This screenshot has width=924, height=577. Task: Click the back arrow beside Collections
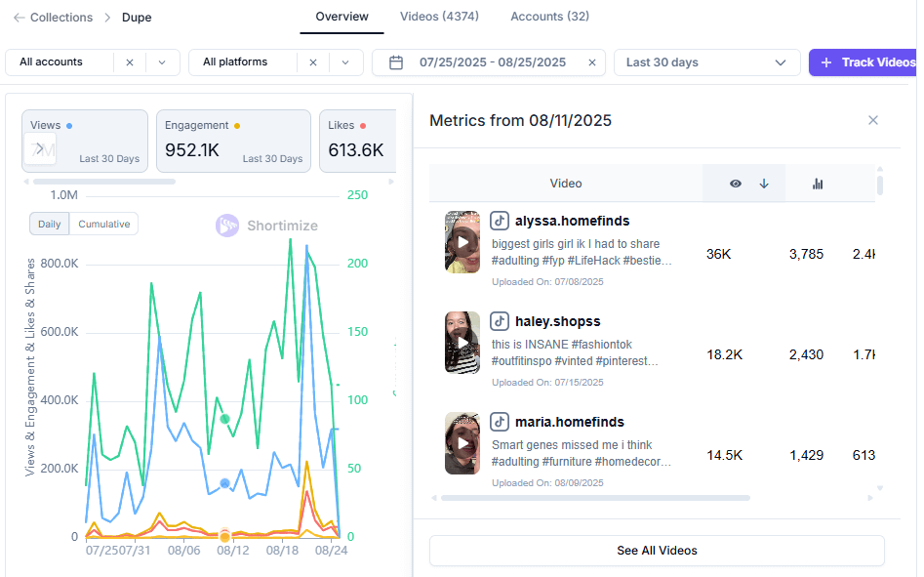20,18
